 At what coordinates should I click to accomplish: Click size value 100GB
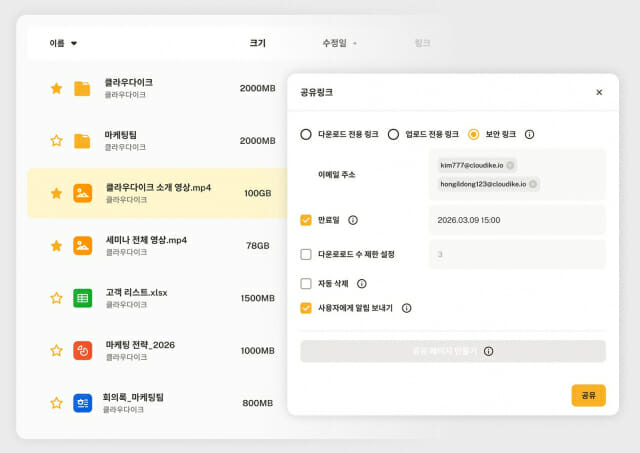point(258,193)
